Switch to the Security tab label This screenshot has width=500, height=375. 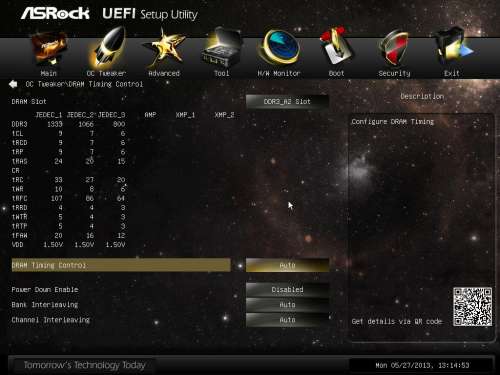click(394, 73)
